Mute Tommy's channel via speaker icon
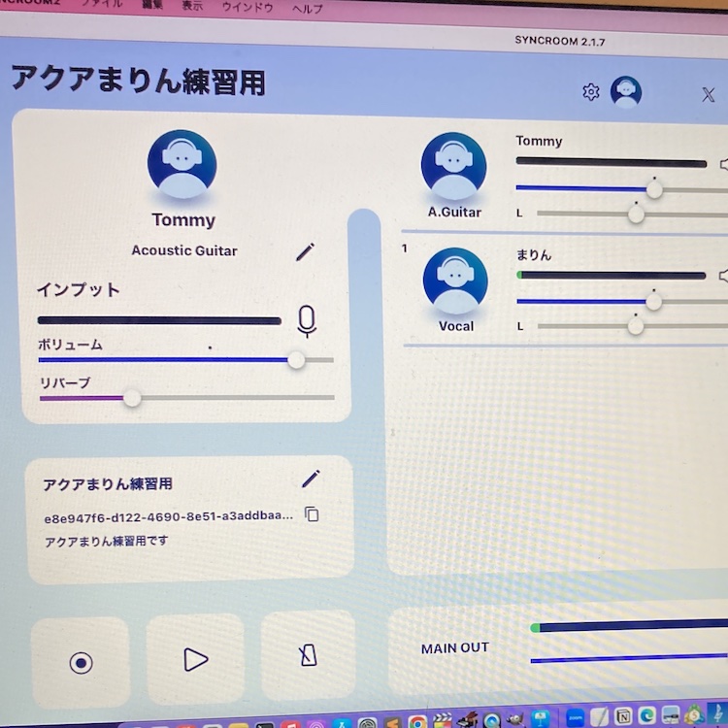 click(724, 164)
